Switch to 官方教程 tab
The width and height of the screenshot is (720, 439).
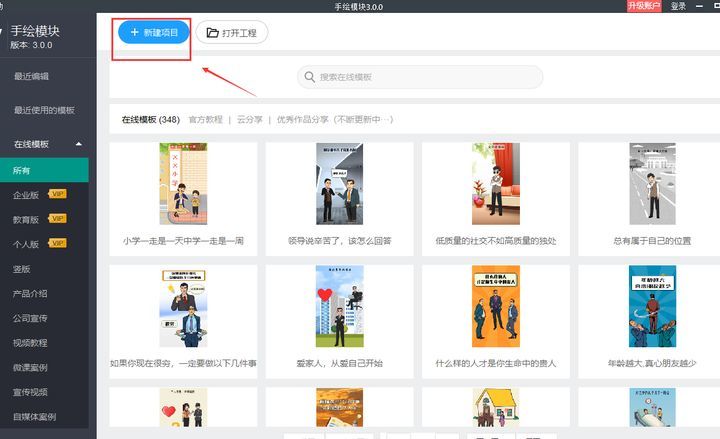click(x=206, y=119)
